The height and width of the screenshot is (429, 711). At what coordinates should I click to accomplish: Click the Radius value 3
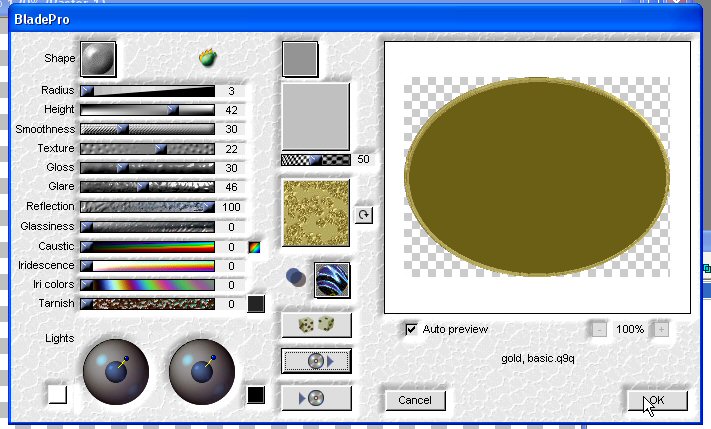pos(231,91)
